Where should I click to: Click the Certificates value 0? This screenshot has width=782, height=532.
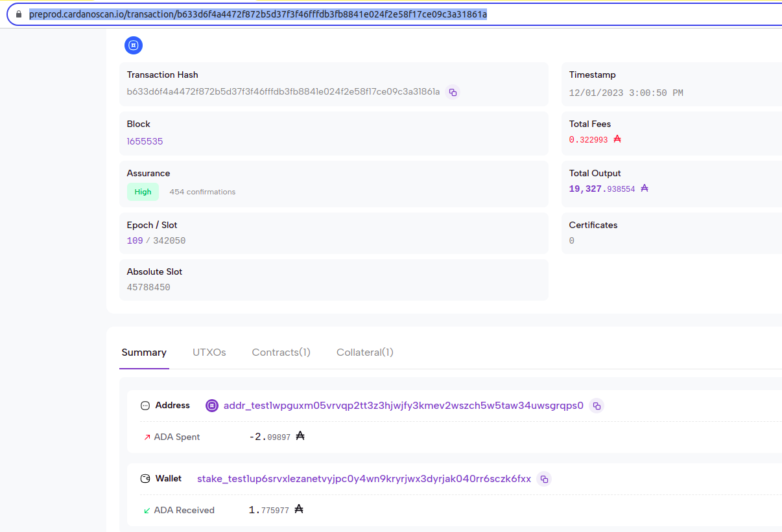click(x=572, y=240)
